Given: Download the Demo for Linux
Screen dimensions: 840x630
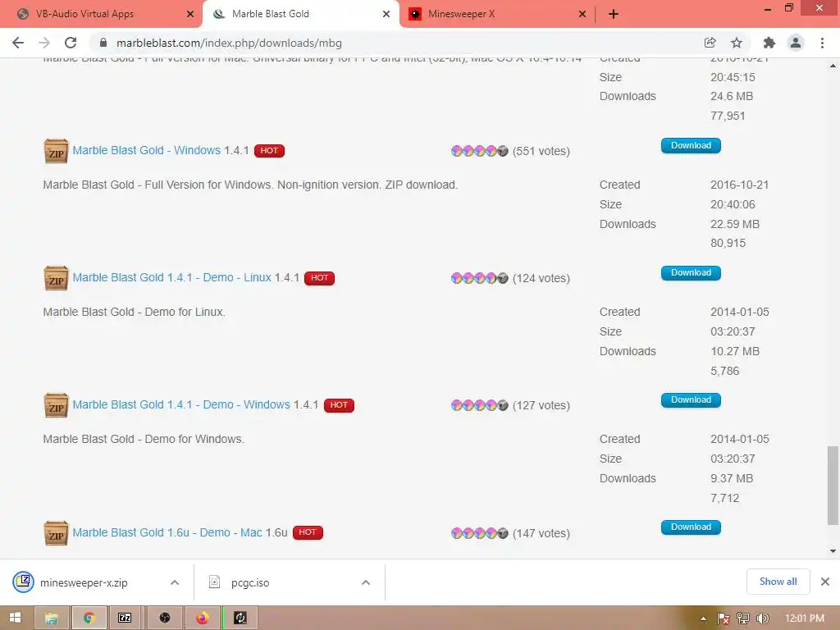Looking at the screenshot, I should (691, 272).
